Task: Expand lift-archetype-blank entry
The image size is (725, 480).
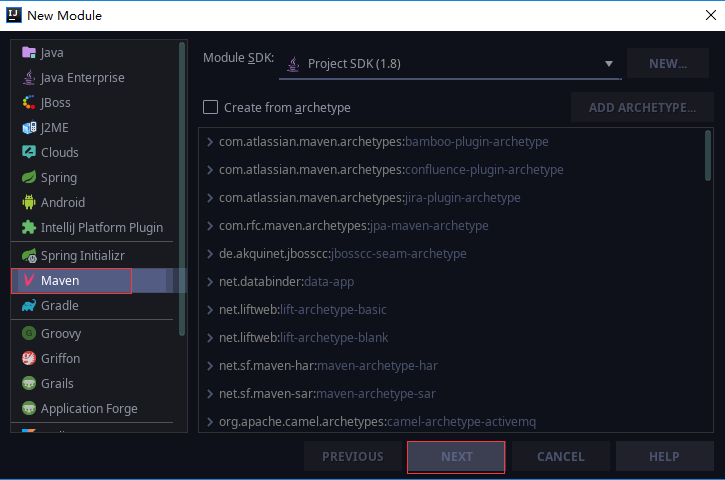Action: point(210,338)
